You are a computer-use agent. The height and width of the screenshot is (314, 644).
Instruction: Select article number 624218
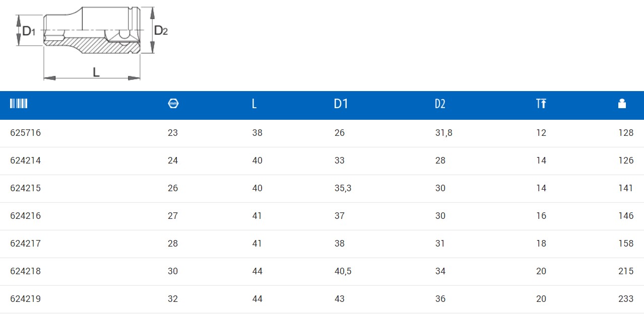[26, 271]
